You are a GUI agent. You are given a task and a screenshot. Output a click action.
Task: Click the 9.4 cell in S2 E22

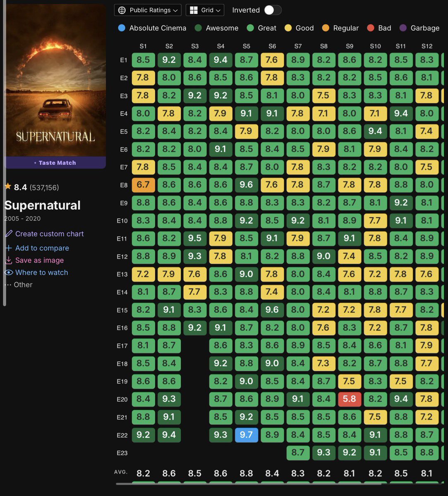click(169, 435)
